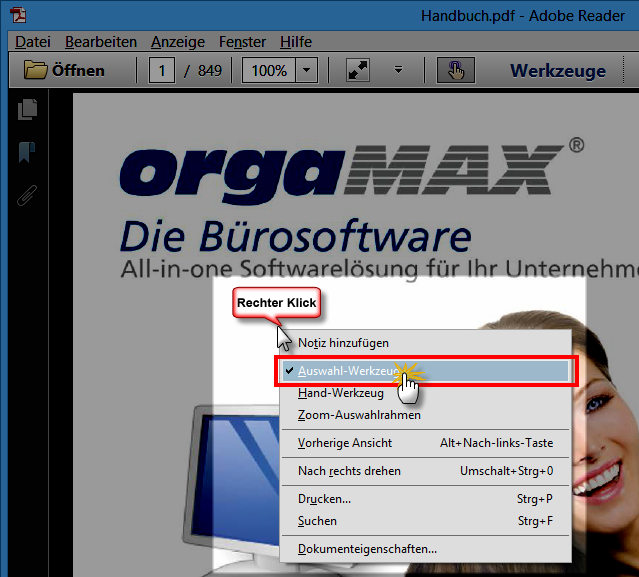Click the total pages text 849
The height and width of the screenshot is (577, 639).
pyautogui.click(x=209, y=70)
